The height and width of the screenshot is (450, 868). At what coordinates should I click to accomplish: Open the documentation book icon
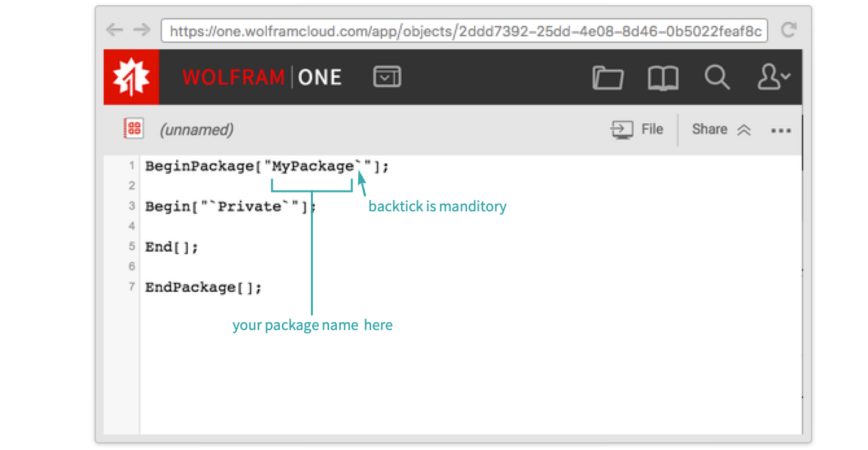pos(663,78)
